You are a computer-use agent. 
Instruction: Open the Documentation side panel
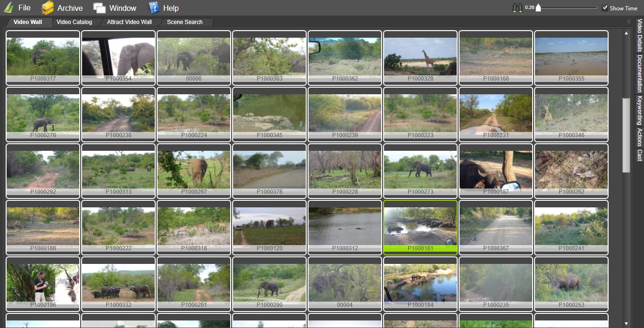coord(639,74)
